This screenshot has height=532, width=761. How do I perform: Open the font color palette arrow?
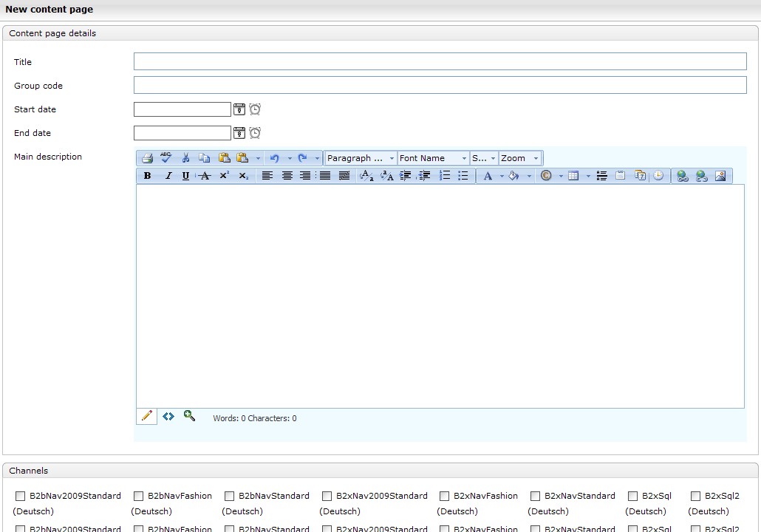tap(502, 176)
